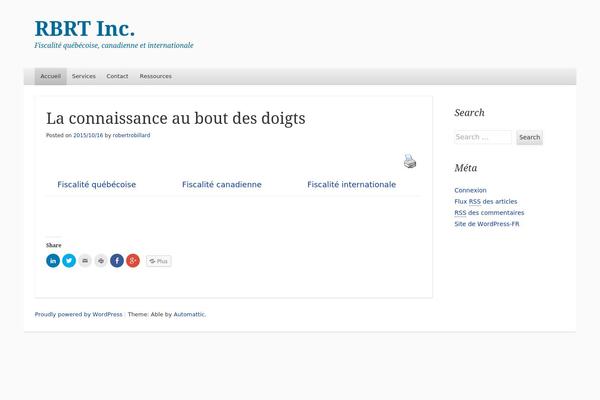Image resolution: width=600 pixels, height=400 pixels.
Task: Open the Accueil menu item
Action: pos(51,76)
